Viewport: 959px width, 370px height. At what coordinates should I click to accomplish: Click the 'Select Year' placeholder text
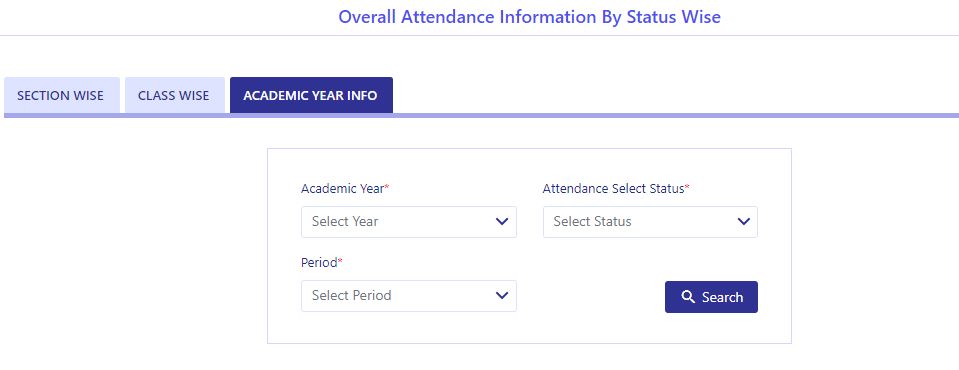[345, 221]
